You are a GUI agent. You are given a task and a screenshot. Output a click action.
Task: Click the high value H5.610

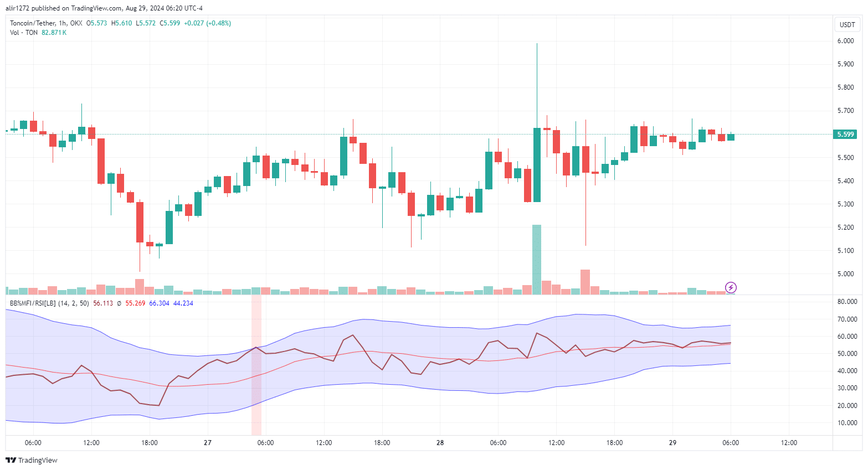point(122,23)
